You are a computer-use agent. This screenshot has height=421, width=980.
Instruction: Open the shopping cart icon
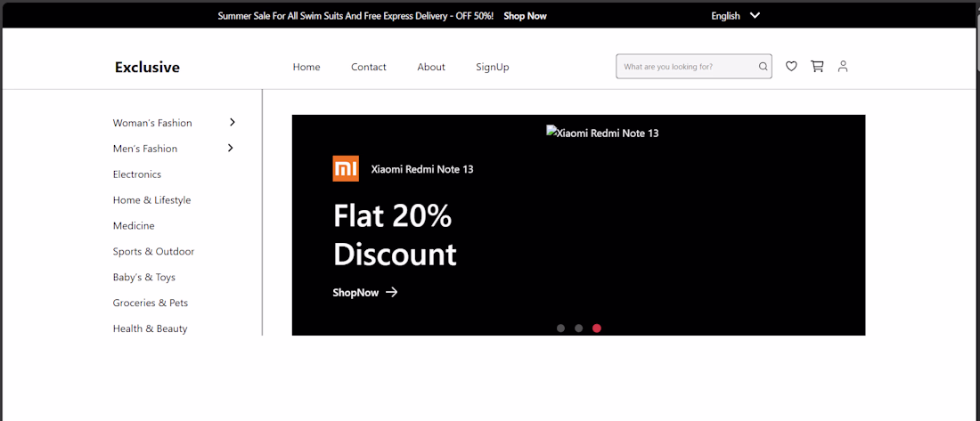click(817, 66)
